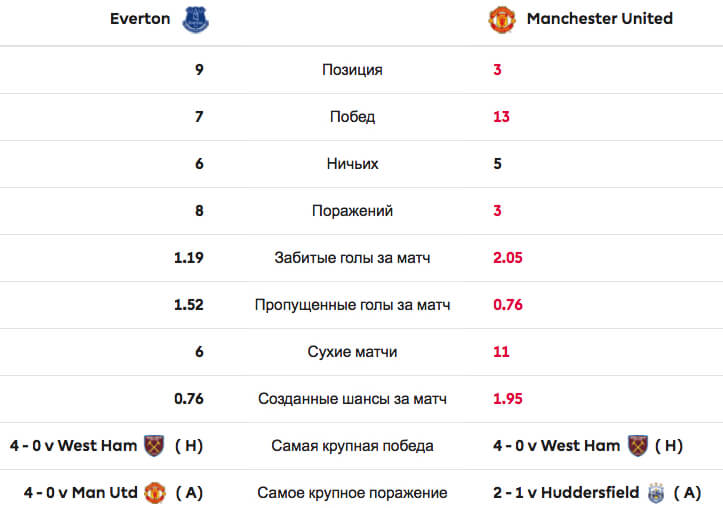Open the Manchester United team name link
Screen dimensions: 723x508
(x=599, y=19)
